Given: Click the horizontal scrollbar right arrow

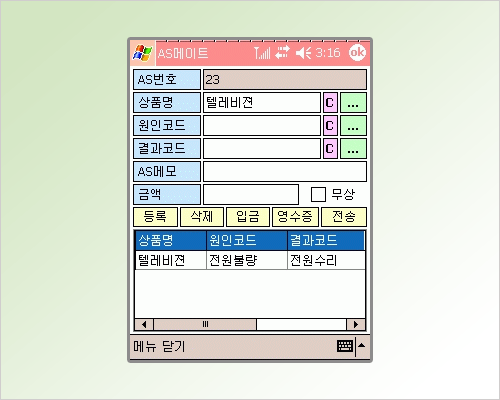Looking at the screenshot, I should (x=356, y=324).
